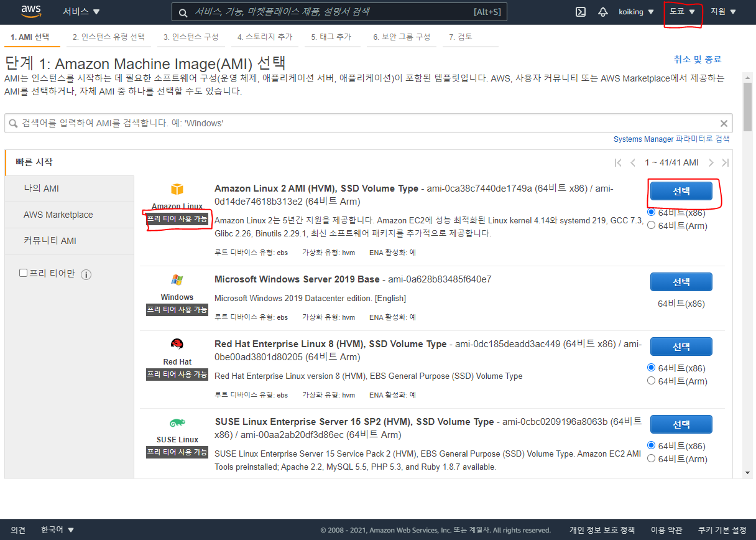Click the magnifier icon in AMI search field

click(14, 123)
